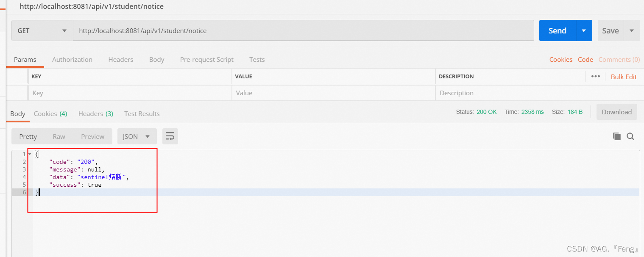
Task: Open request Headers tab
Action: point(121,60)
